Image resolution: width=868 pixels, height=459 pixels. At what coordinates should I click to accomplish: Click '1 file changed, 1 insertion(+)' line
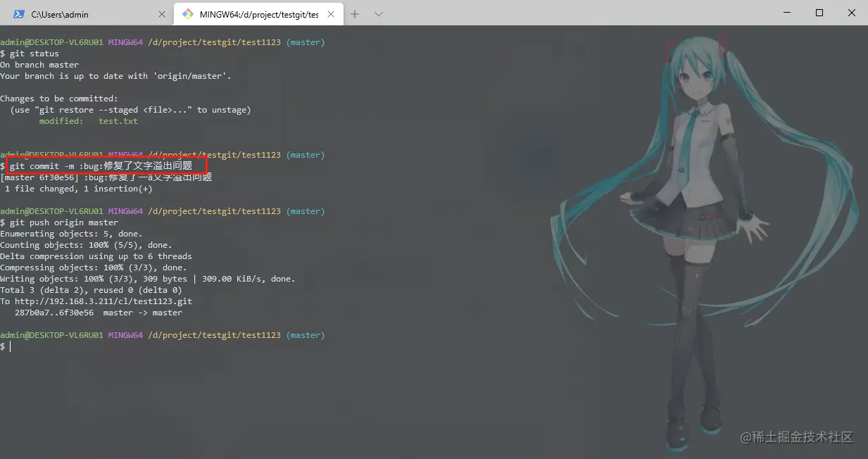point(78,189)
